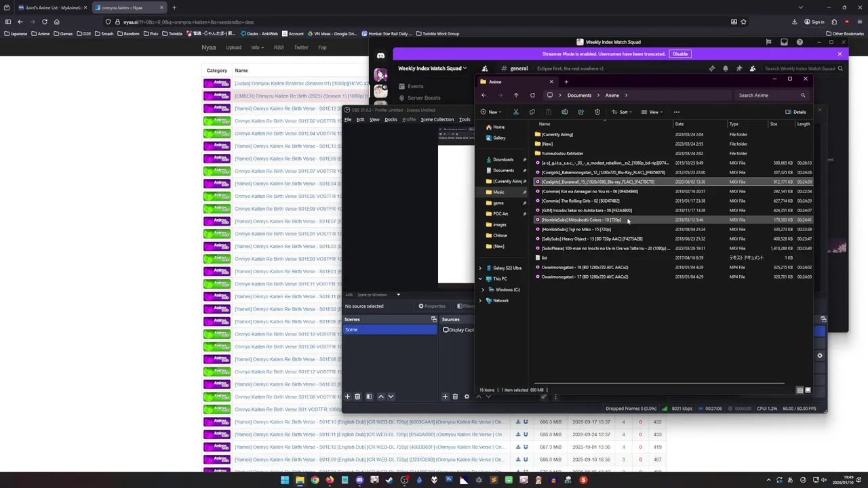Viewport: 868px width, 488px height.
Task: Open Weekly Index Watch Squad server dropdown
Action: pyautogui.click(x=432, y=68)
